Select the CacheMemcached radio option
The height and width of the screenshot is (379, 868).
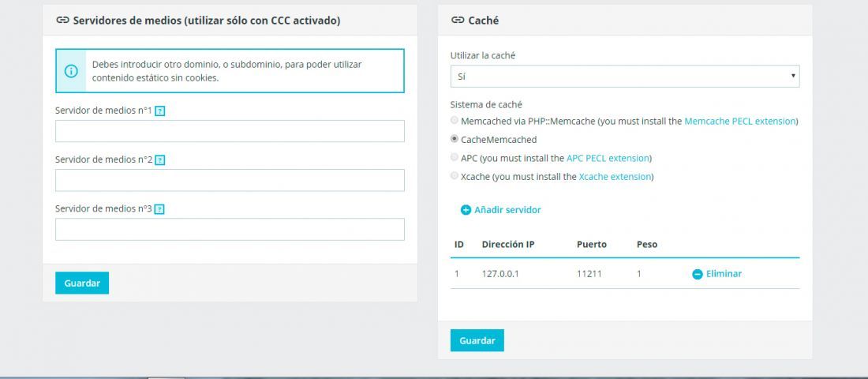[455, 139]
